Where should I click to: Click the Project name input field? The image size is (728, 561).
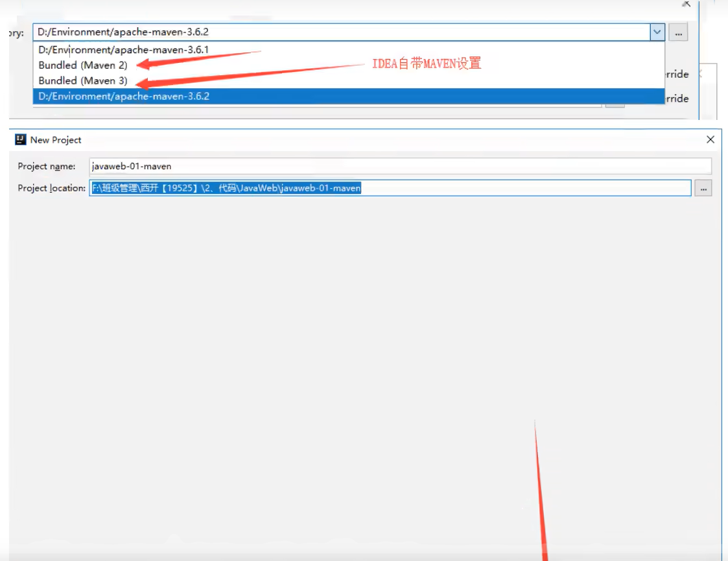tap(400, 166)
